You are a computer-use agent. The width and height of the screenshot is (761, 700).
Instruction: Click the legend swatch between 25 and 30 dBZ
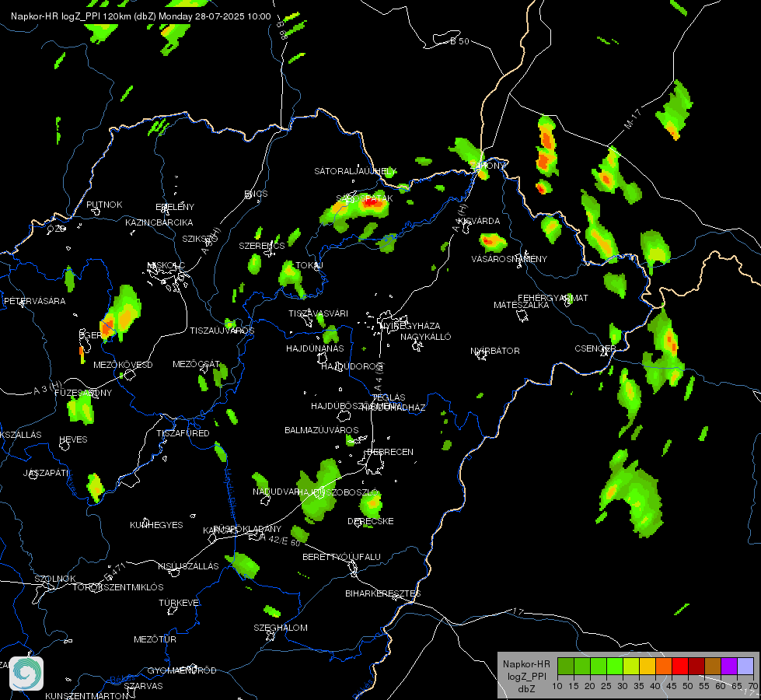(615, 666)
